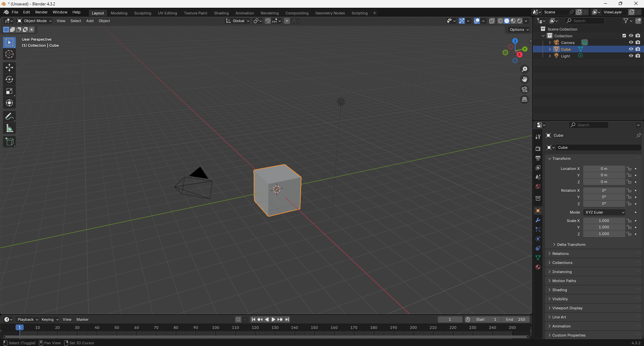Viewport: 644px width, 346px height.
Task: Open the Scene properties tab
Action: point(538,177)
